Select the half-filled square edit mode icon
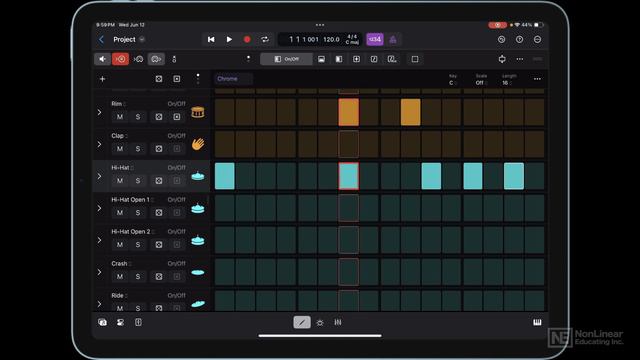This screenshot has width=640, height=360. point(339,59)
